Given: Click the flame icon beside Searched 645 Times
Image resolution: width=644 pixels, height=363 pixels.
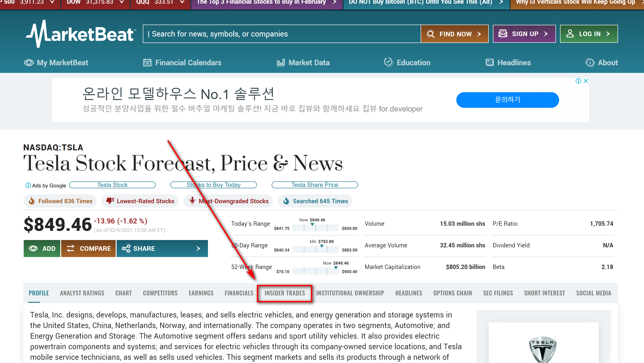Looking at the screenshot, I should click(x=287, y=201).
